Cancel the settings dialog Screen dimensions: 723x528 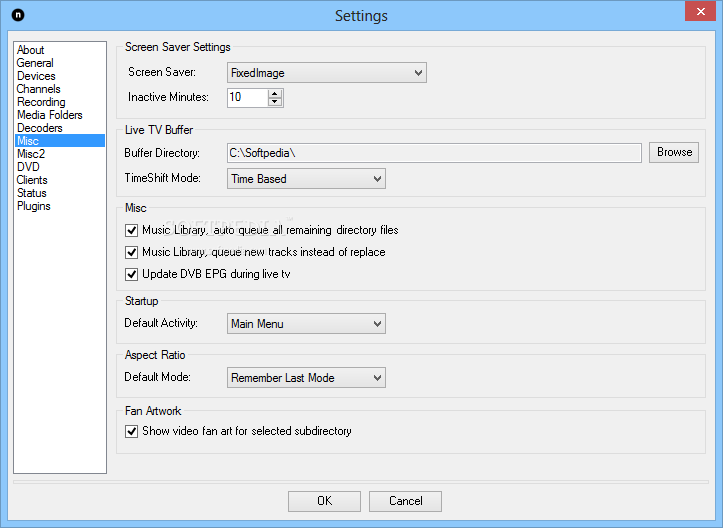click(405, 501)
